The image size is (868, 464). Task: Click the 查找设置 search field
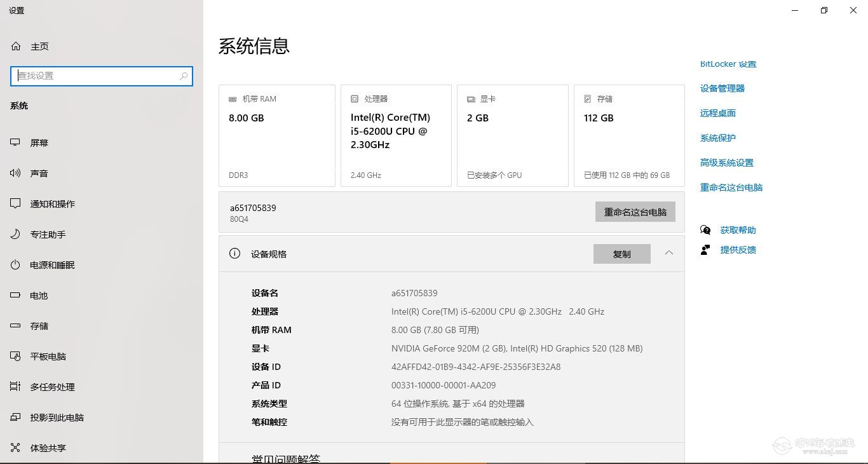(x=95, y=76)
